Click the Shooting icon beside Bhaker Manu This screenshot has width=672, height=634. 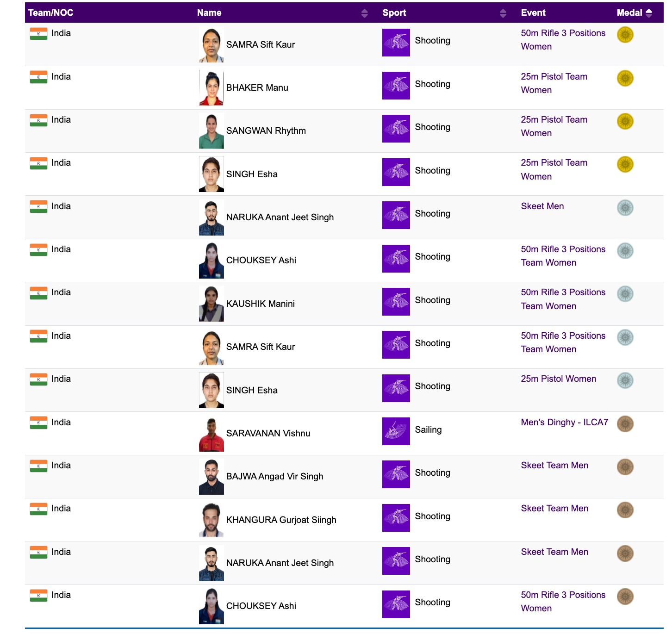coord(396,86)
